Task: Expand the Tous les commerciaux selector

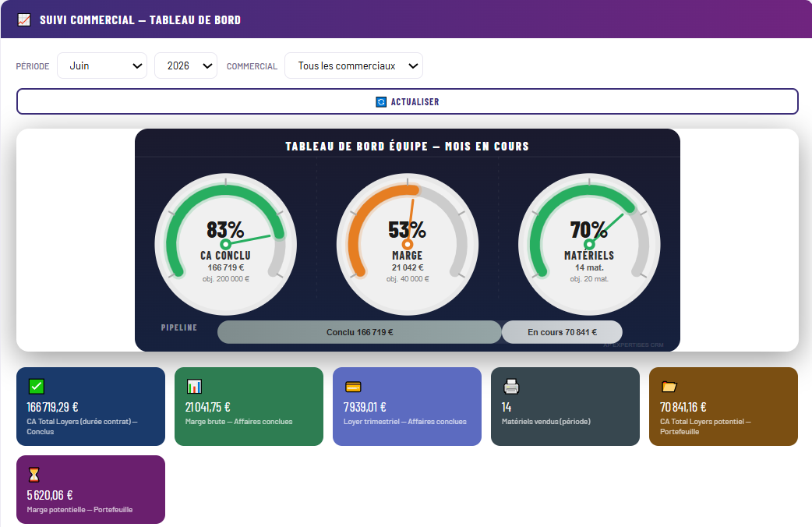Action: 354,65
